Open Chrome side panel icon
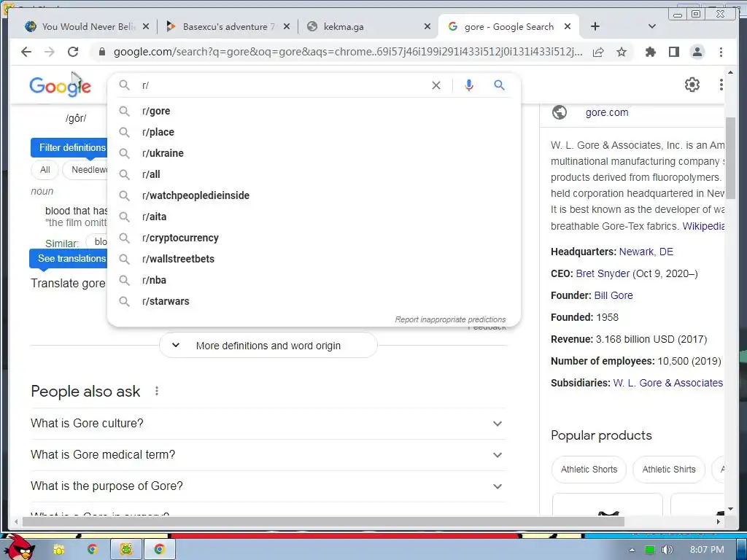Image resolution: width=747 pixels, height=560 pixels. (673, 52)
